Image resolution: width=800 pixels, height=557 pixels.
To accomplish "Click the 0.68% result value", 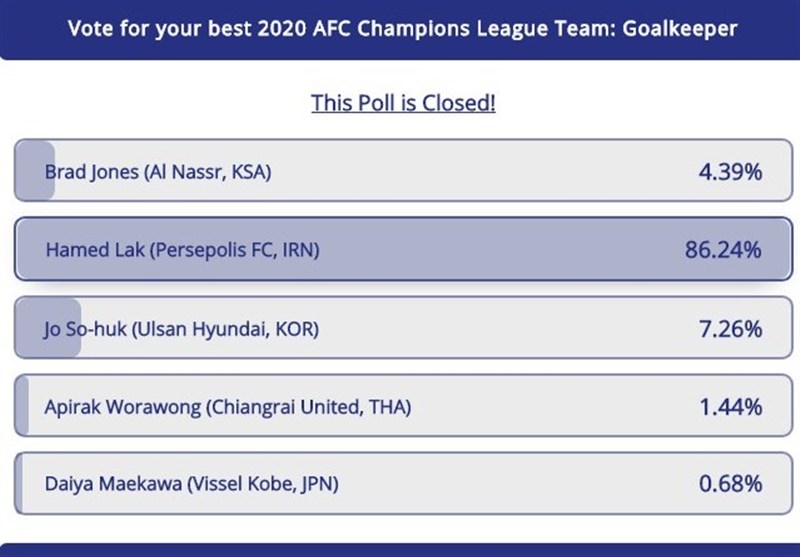I will tap(730, 485).
